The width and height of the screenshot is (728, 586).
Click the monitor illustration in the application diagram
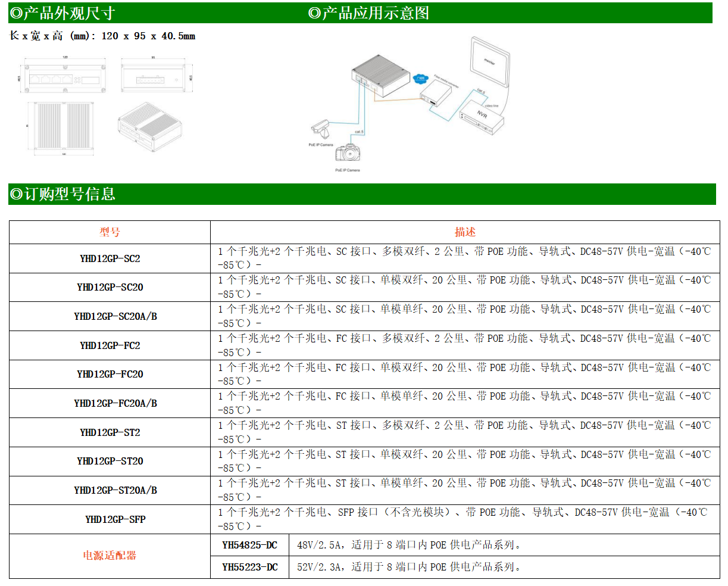[490, 63]
